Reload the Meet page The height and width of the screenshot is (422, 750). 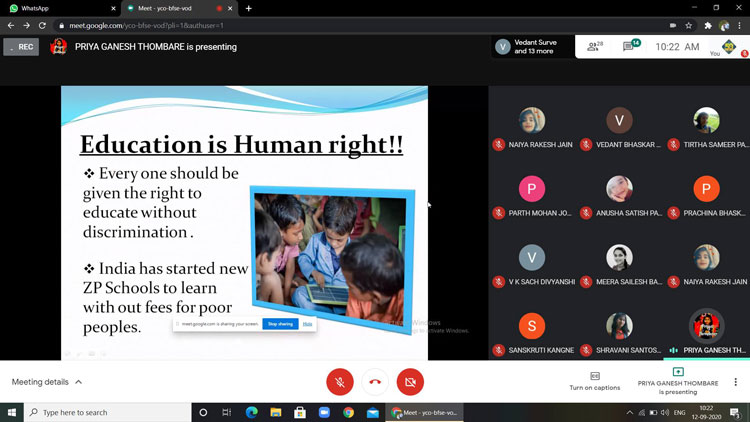[41, 25]
